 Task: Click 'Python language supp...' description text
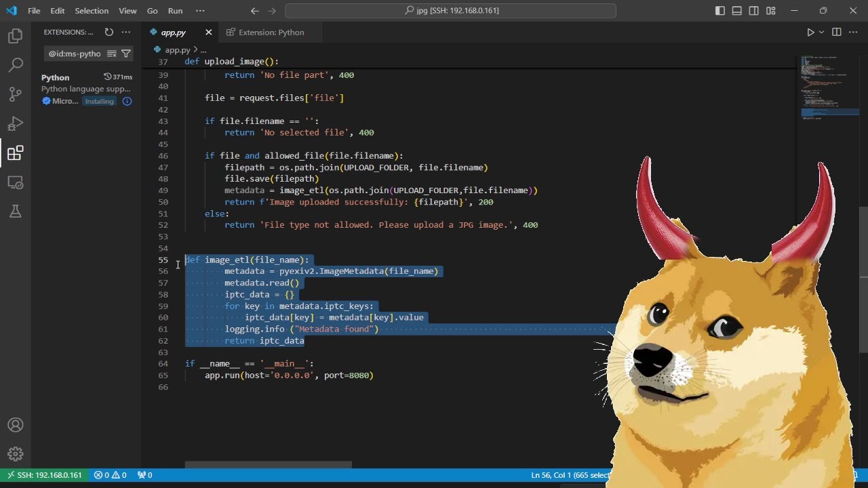[x=85, y=89]
